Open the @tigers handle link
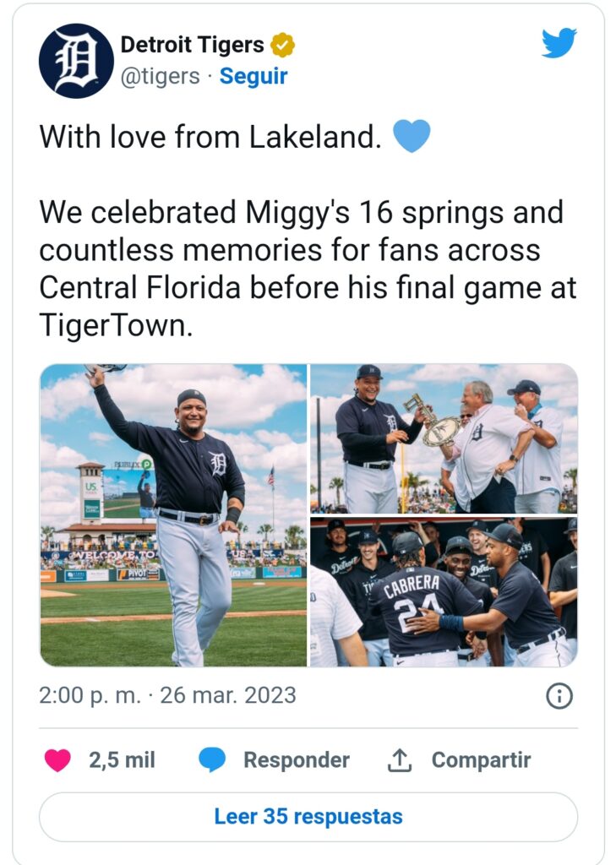 [161, 76]
